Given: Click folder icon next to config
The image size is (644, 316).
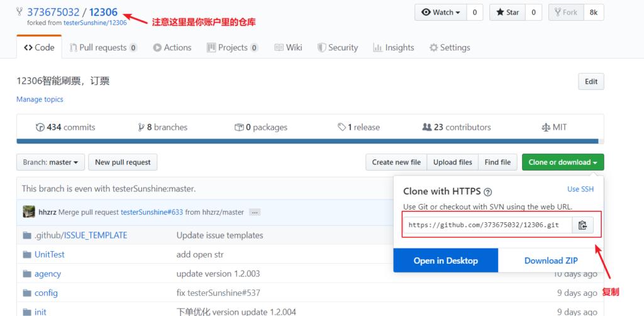Looking at the screenshot, I should (27, 293).
